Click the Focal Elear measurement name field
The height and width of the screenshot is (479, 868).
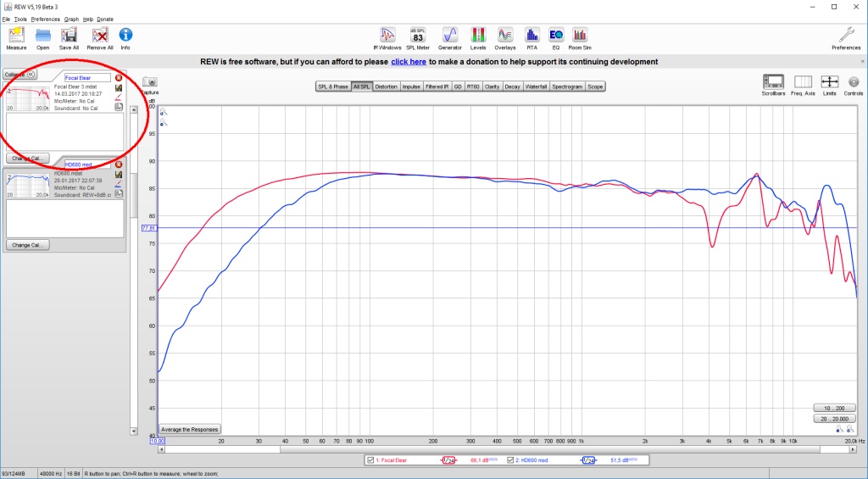click(87, 77)
